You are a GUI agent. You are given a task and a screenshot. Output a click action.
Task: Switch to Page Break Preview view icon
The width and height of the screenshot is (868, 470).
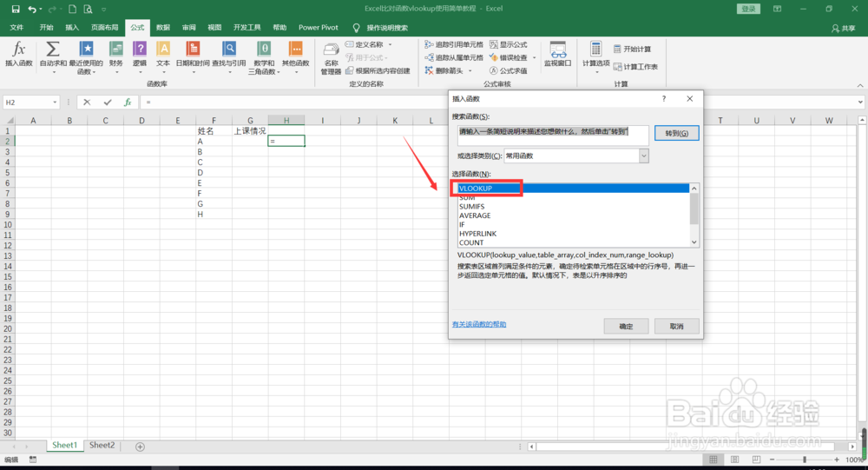coord(756,460)
